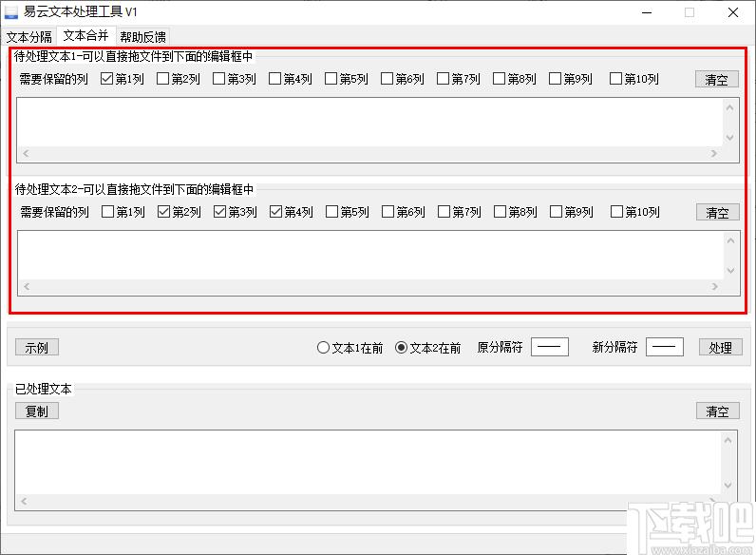Click text 2 box scroll-down arrow

pyautogui.click(x=731, y=271)
